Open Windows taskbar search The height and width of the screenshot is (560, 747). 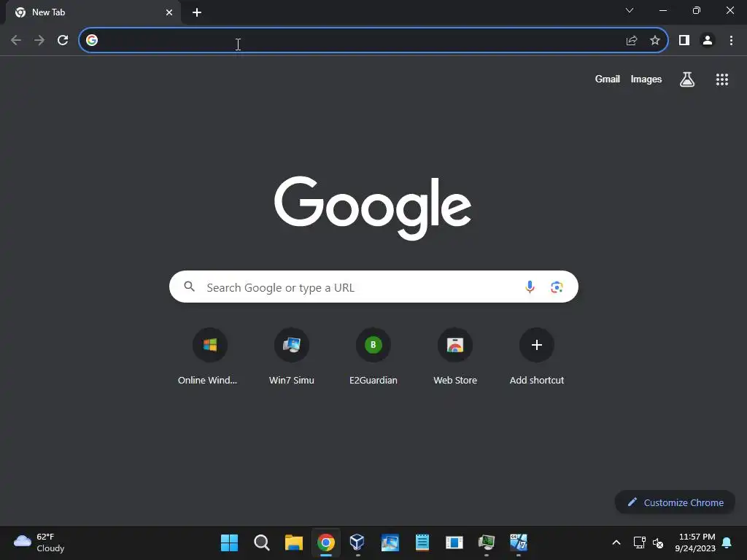coord(262,542)
